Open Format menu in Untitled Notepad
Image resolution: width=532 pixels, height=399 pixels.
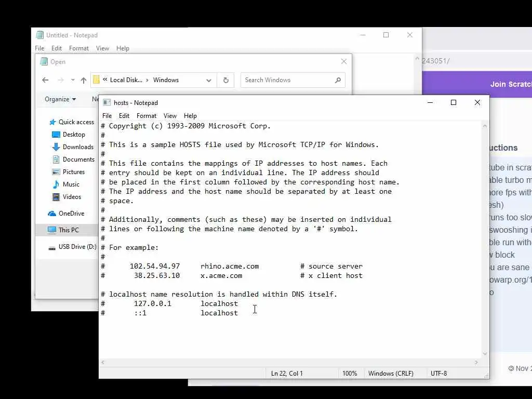click(x=79, y=48)
